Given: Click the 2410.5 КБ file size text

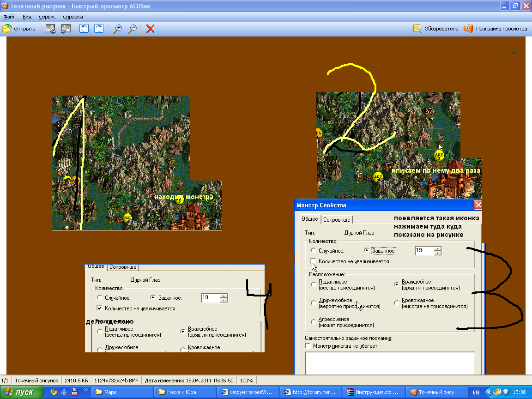Looking at the screenshot, I should pyautogui.click(x=76, y=381).
